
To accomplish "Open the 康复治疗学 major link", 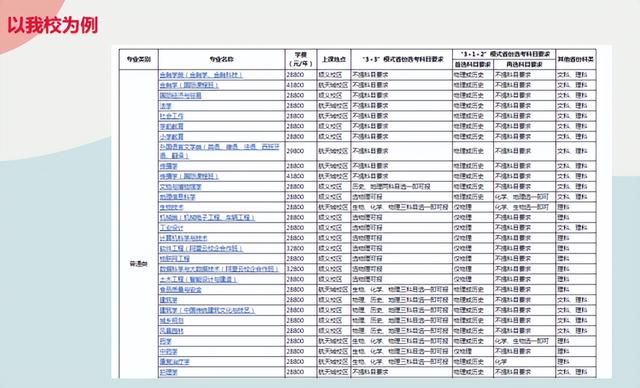I will coord(175,362).
